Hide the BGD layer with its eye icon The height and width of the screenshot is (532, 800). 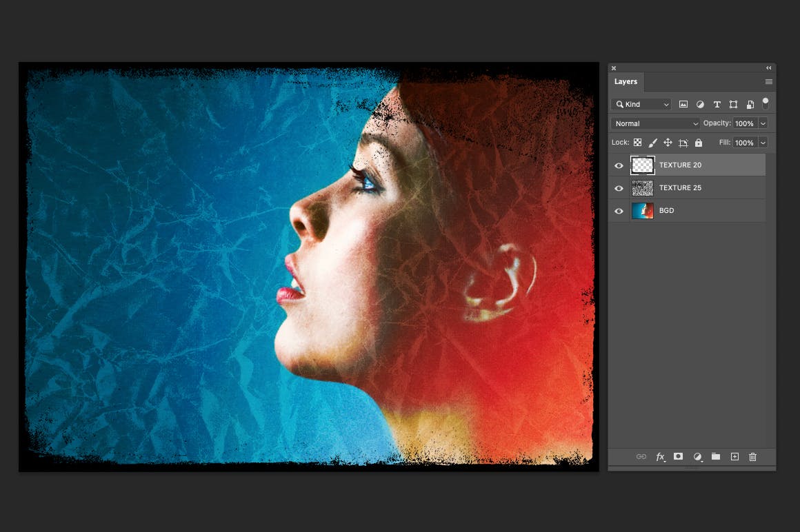click(619, 211)
